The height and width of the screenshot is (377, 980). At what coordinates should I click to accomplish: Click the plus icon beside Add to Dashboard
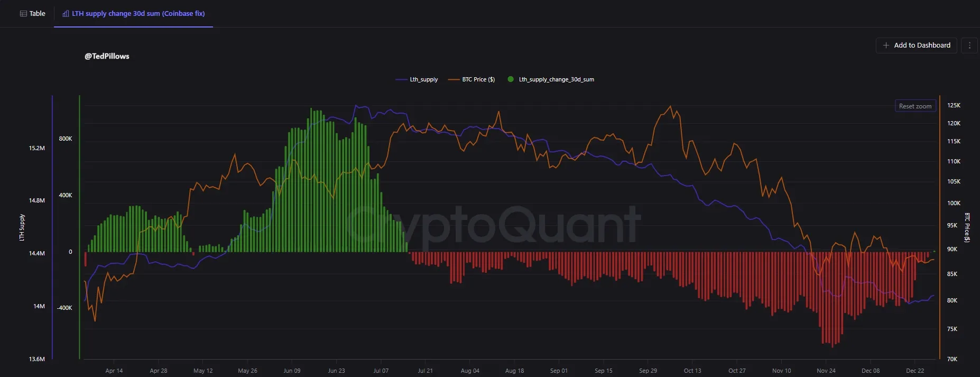point(886,45)
